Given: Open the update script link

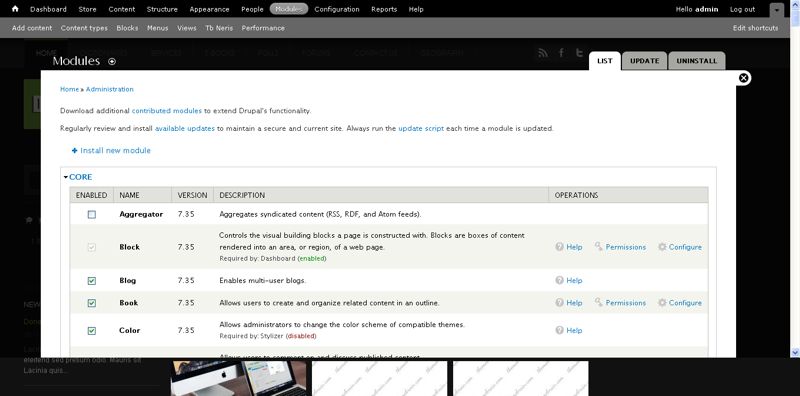Looking at the screenshot, I should [421, 129].
